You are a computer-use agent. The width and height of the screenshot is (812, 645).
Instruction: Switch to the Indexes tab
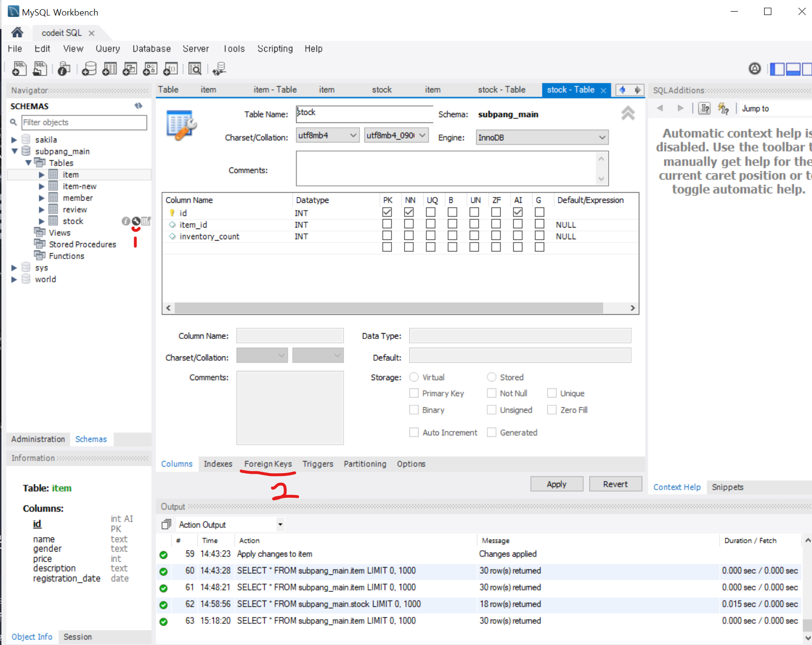pyautogui.click(x=218, y=464)
